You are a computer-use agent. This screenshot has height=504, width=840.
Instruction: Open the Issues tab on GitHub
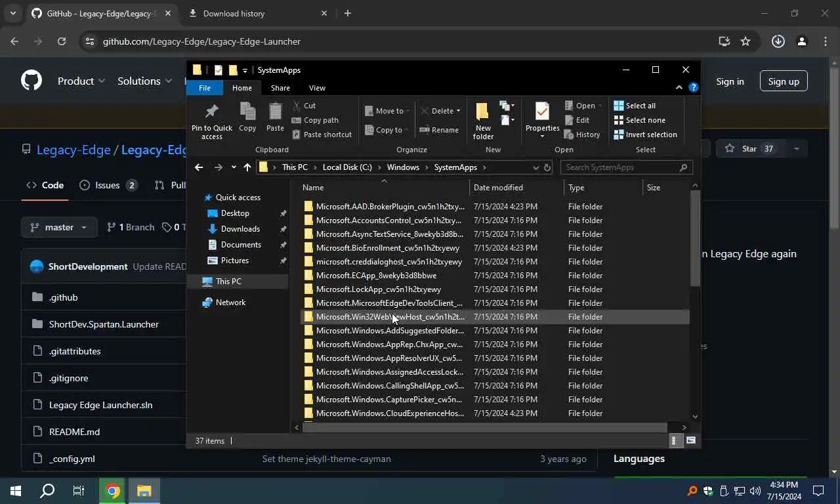(x=108, y=185)
